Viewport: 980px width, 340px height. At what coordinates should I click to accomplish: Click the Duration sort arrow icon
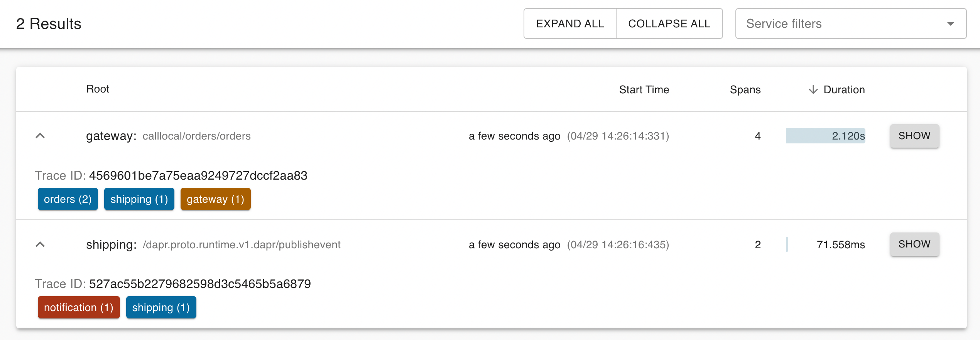[813, 89]
